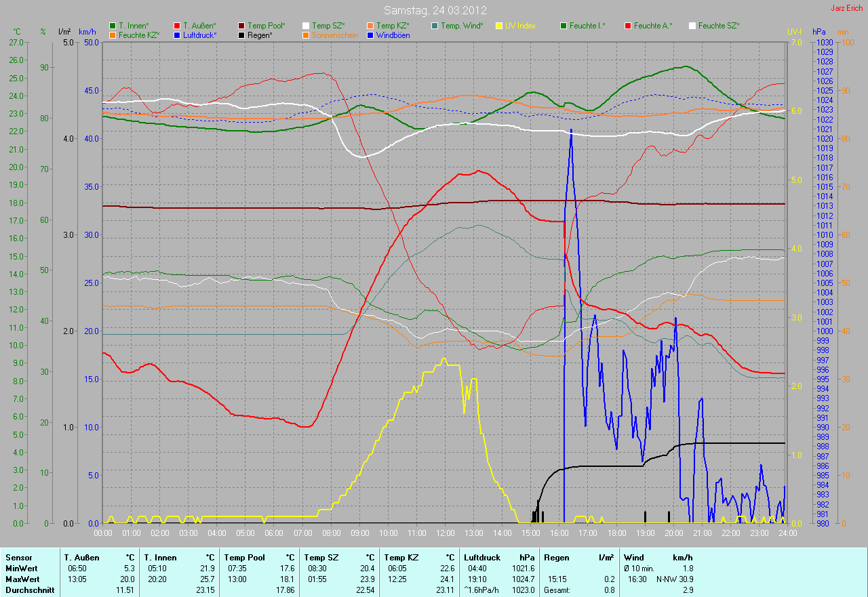The height and width of the screenshot is (597, 868).
Task: Click the teal Temp. Wind legend swatch
Action: click(435, 26)
